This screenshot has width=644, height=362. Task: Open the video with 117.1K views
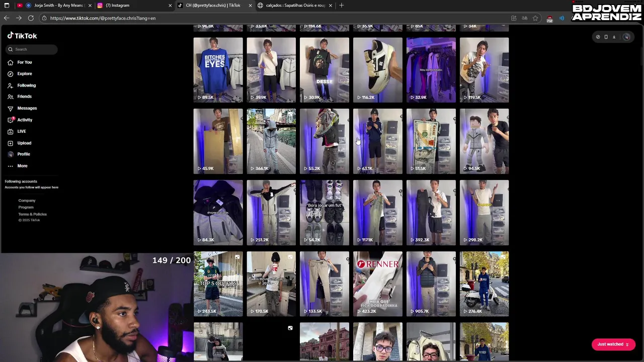click(378, 213)
